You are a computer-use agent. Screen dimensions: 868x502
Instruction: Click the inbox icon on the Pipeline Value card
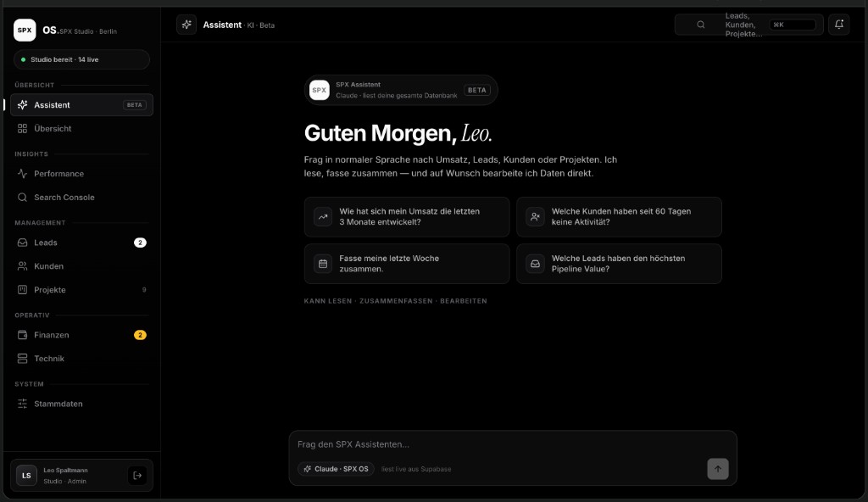(536, 264)
